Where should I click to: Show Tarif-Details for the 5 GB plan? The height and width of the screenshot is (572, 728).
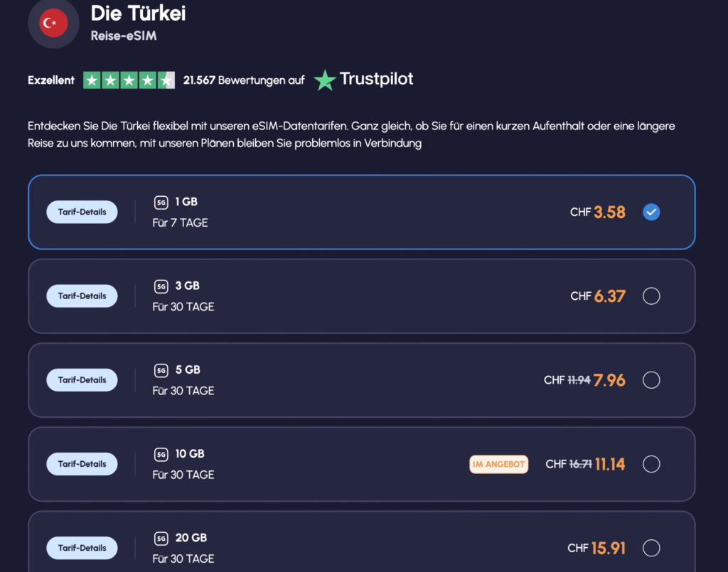[x=82, y=379]
